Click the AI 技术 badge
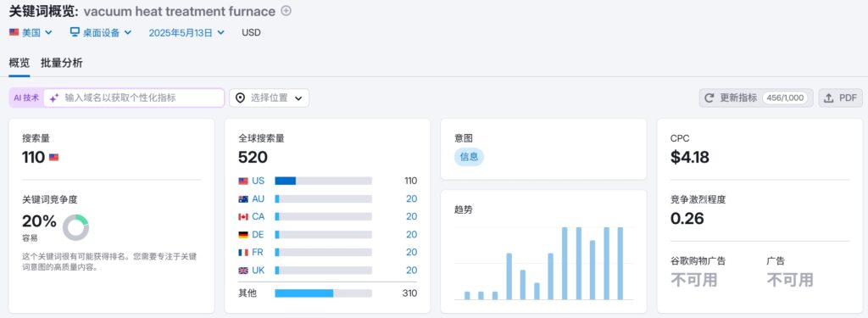This screenshot has height=318, width=868. (26, 98)
